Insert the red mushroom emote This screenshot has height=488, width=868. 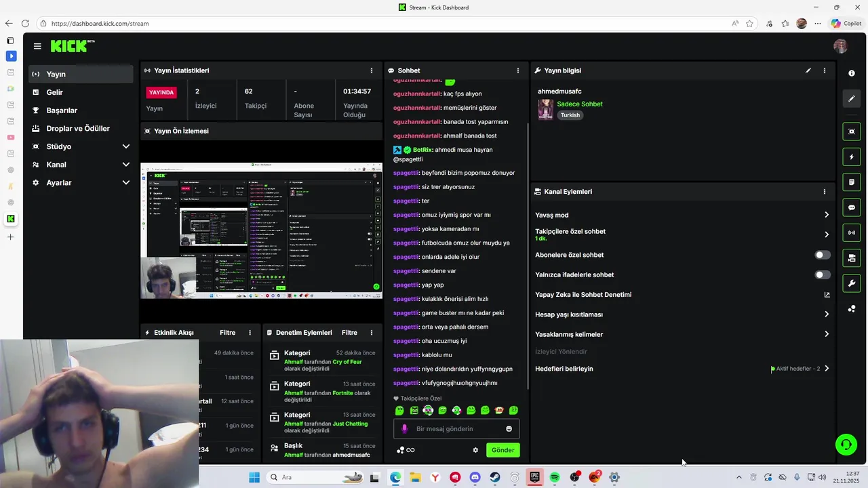tap(499, 411)
